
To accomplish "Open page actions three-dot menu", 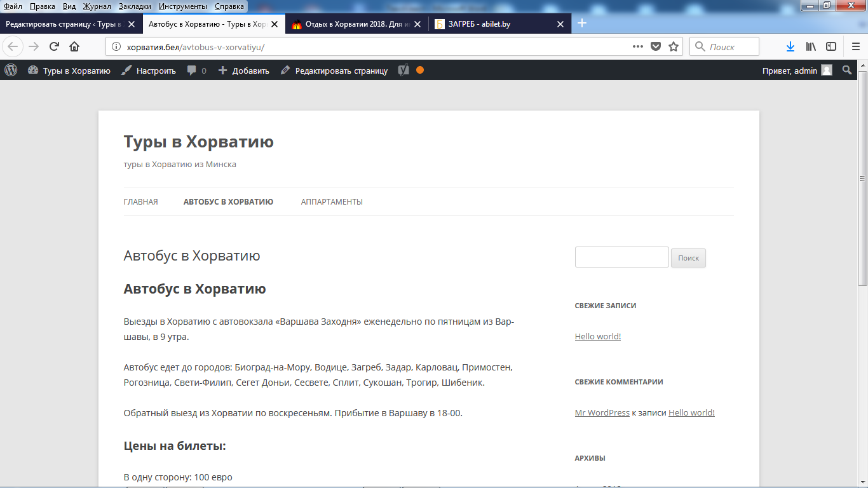I will [x=638, y=46].
